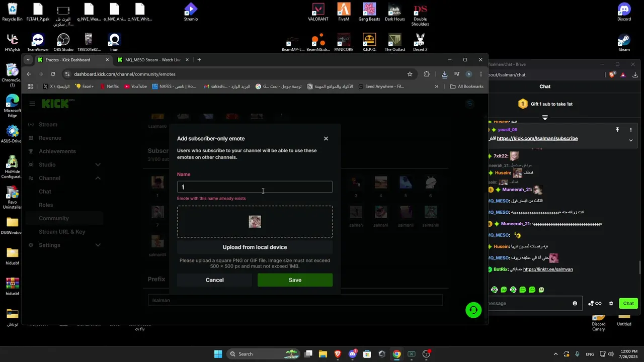Image resolution: width=644 pixels, height=362 pixels.
Task: Open File Explorer from taskbar
Action: click(x=323, y=354)
